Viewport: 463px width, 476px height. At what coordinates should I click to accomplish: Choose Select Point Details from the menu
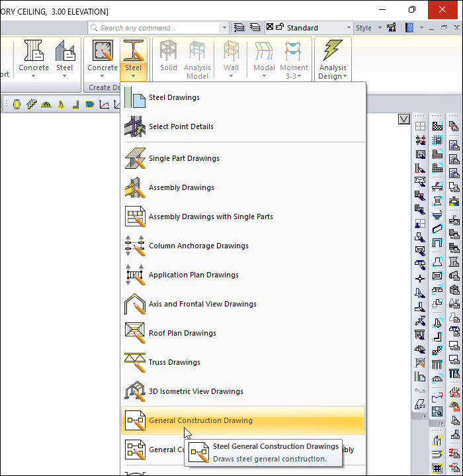[181, 127]
